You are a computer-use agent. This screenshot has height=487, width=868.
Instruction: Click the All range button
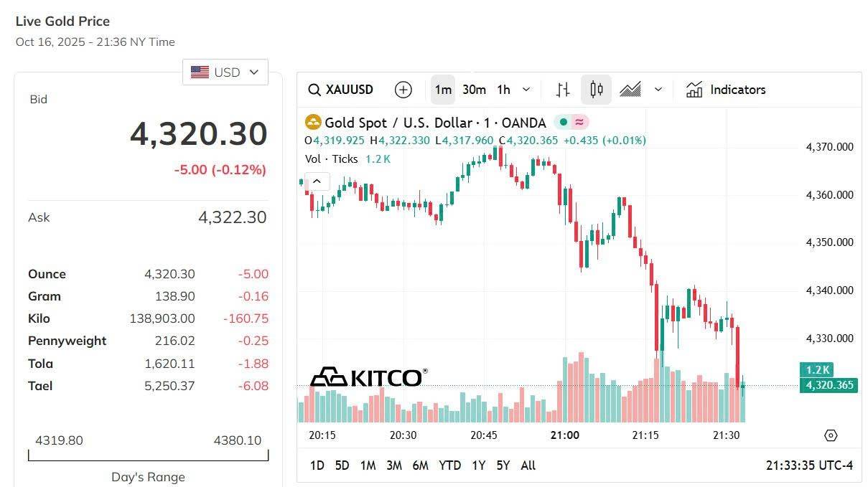point(528,465)
